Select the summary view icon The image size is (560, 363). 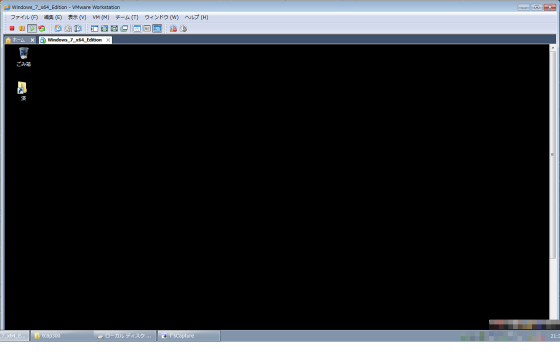click(x=137, y=29)
